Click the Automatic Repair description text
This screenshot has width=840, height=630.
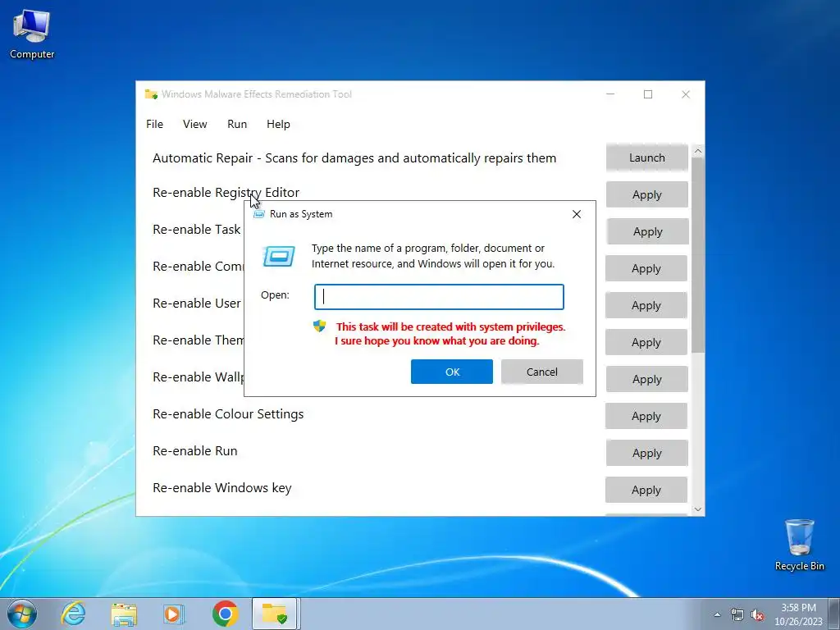pos(354,158)
